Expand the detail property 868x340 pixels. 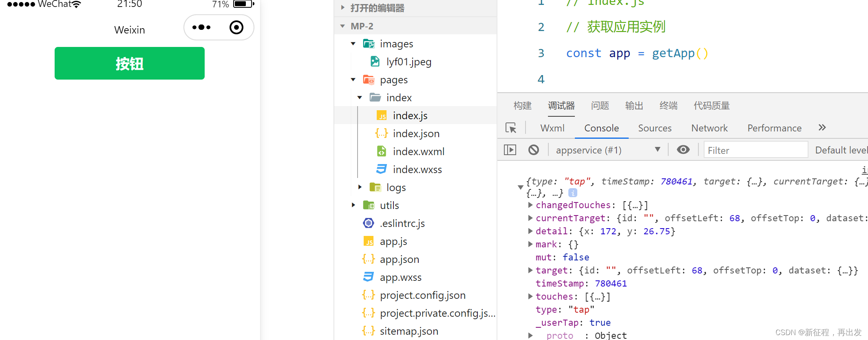click(x=530, y=231)
